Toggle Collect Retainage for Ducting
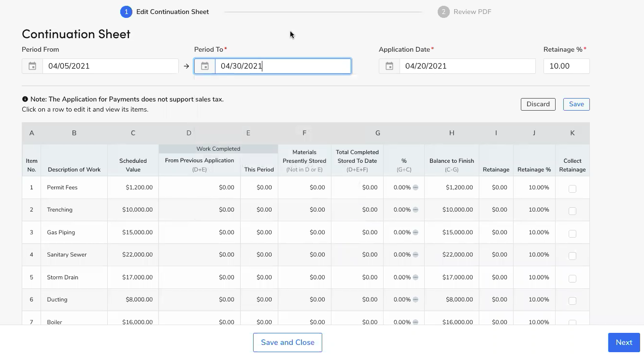 coord(572,300)
